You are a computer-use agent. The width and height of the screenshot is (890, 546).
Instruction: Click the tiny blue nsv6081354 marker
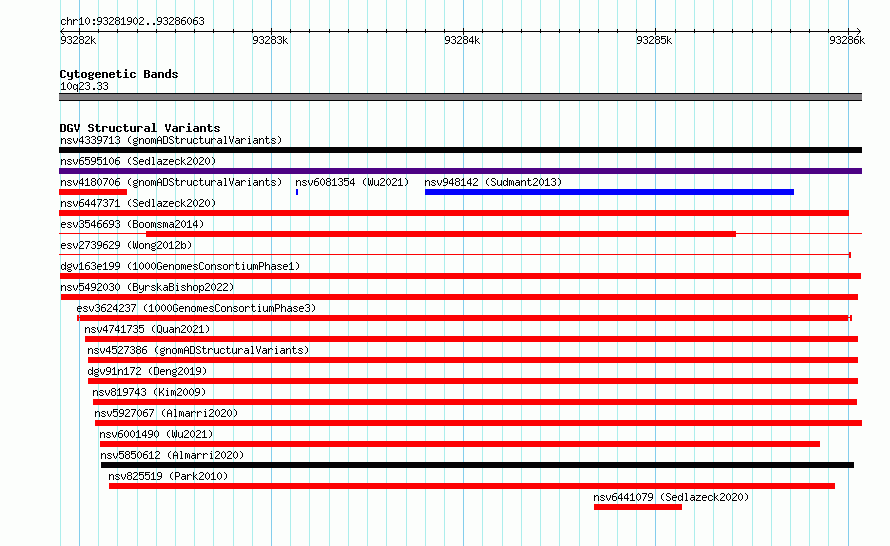pos(297,192)
